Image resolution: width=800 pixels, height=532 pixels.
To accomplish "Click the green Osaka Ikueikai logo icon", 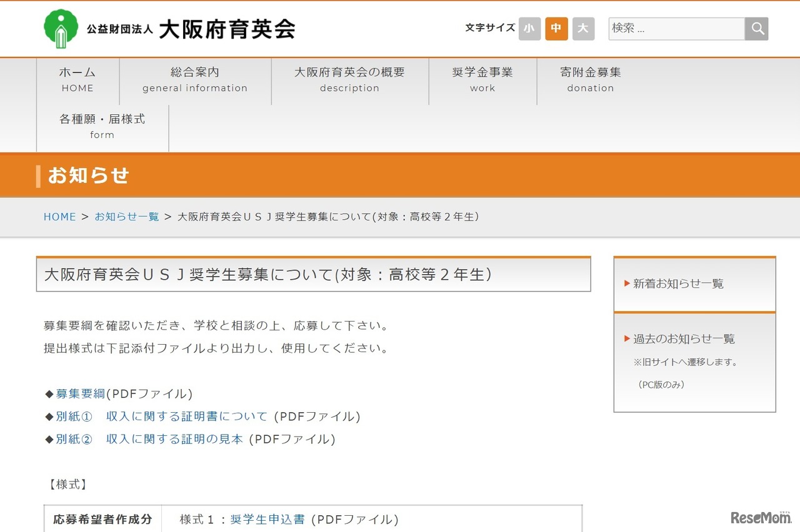I will pos(61,29).
